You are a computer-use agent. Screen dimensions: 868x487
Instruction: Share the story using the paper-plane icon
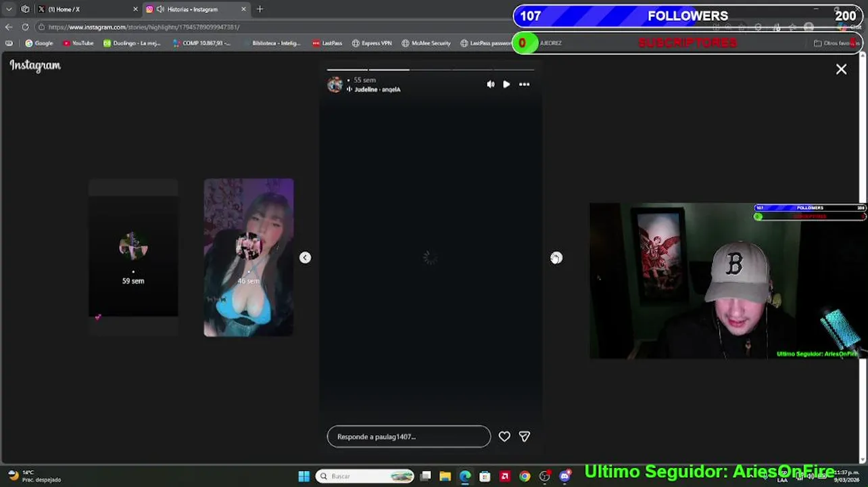coord(525,436)
